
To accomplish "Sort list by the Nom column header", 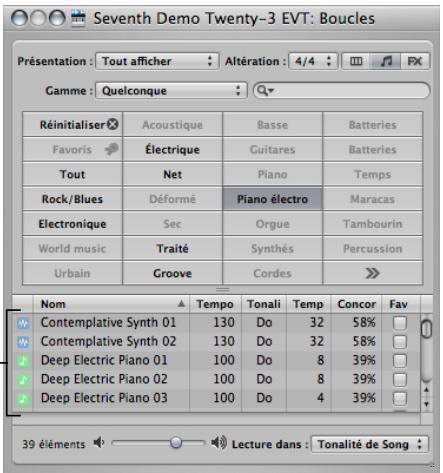I will point(111,304).
